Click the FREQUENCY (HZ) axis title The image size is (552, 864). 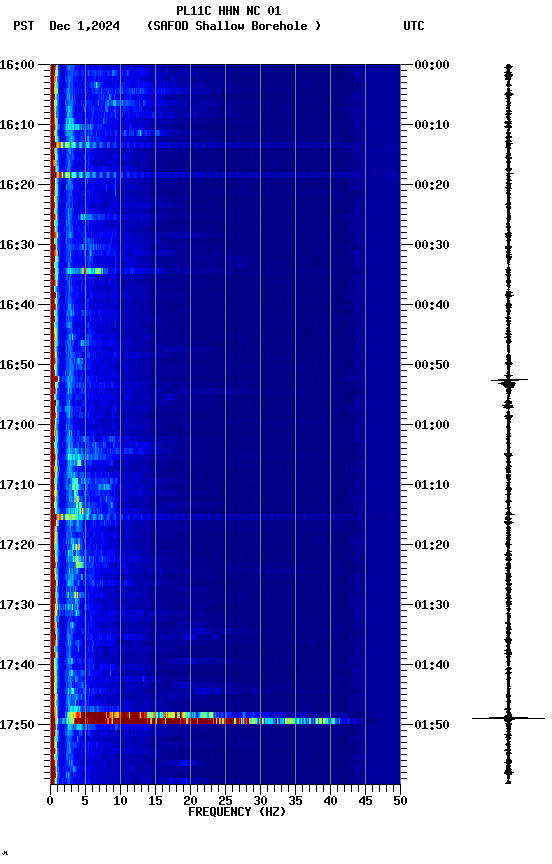pos(237,812)
